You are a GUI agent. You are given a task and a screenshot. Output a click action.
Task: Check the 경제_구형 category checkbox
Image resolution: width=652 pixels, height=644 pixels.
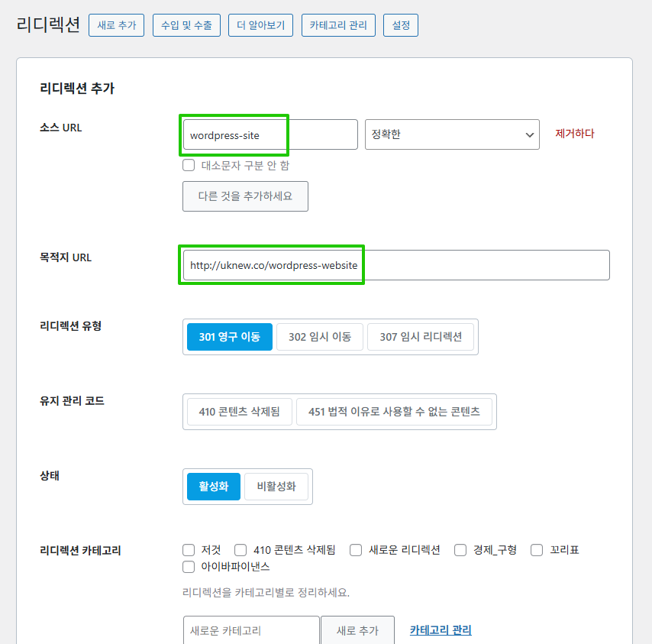460,550
